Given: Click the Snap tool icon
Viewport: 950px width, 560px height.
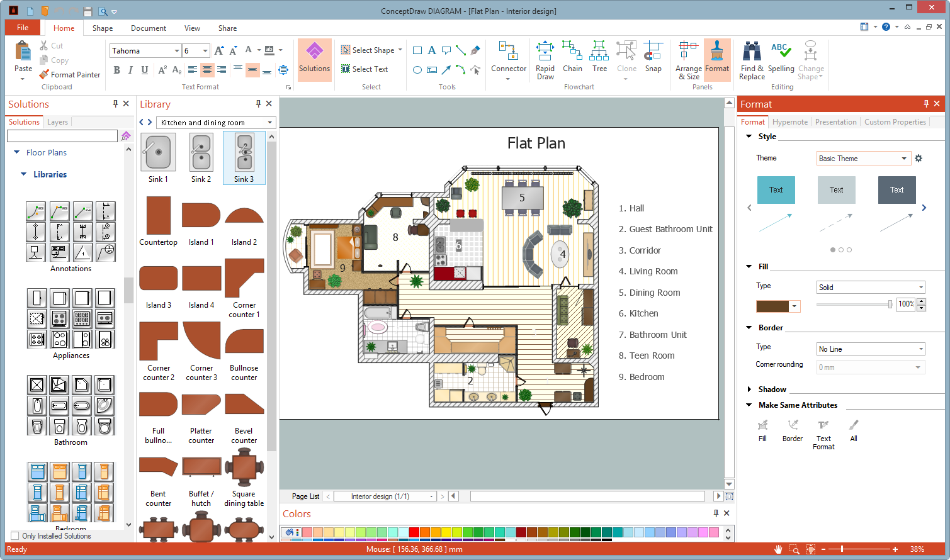Looking at the screenshot, I should tap(653, 59).
